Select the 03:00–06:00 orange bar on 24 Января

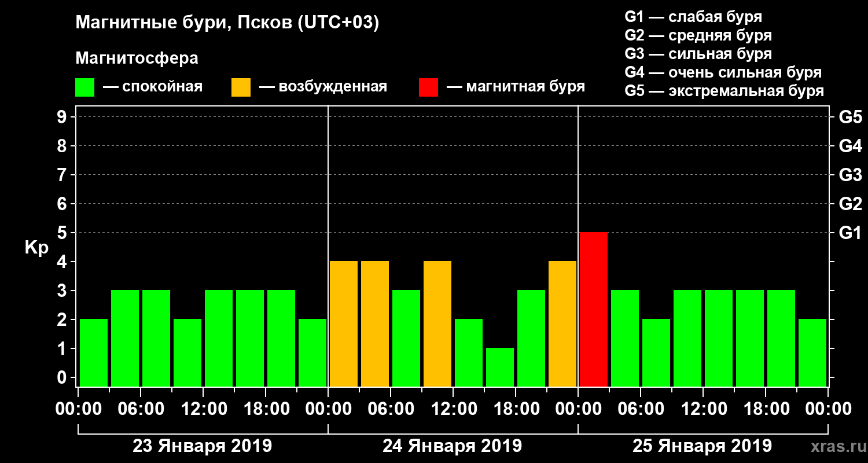coord(375,324)
